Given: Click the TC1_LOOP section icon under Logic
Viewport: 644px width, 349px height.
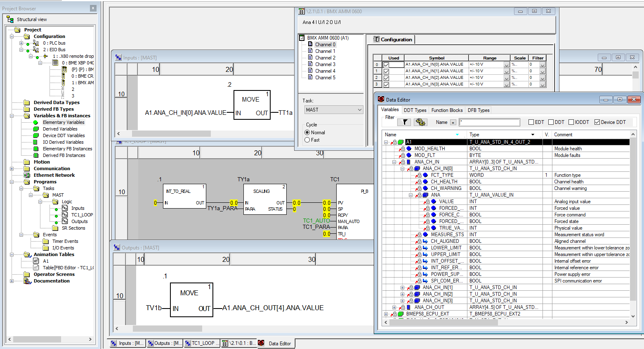Looking at the screenshot, I should pyautogui.click(x=65, y=215).
